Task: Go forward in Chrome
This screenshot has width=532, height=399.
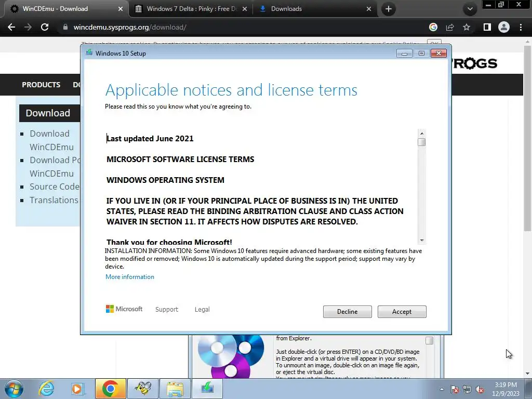Action: click(28, 27)
